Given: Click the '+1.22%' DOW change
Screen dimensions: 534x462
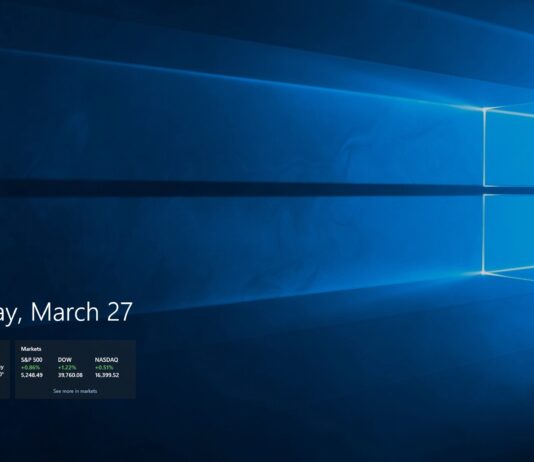Looking at the screenshot, I should pyautogui.click(x=67, y=367).
